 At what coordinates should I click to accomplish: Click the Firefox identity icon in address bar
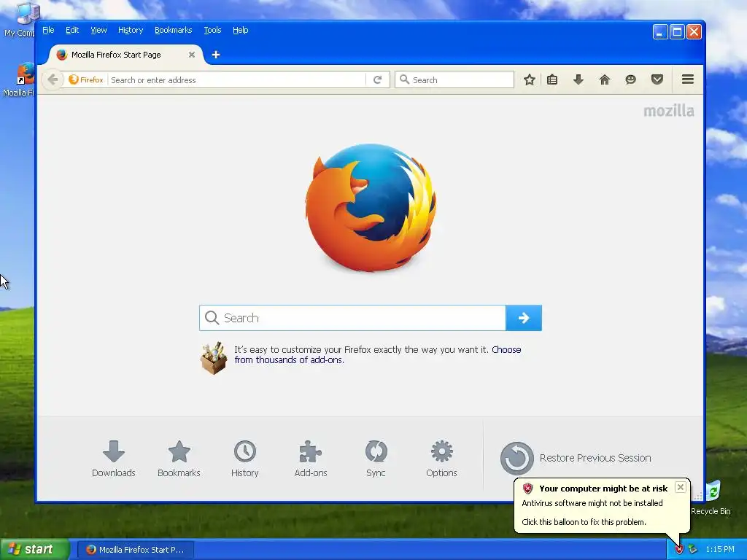pos(86,80)
